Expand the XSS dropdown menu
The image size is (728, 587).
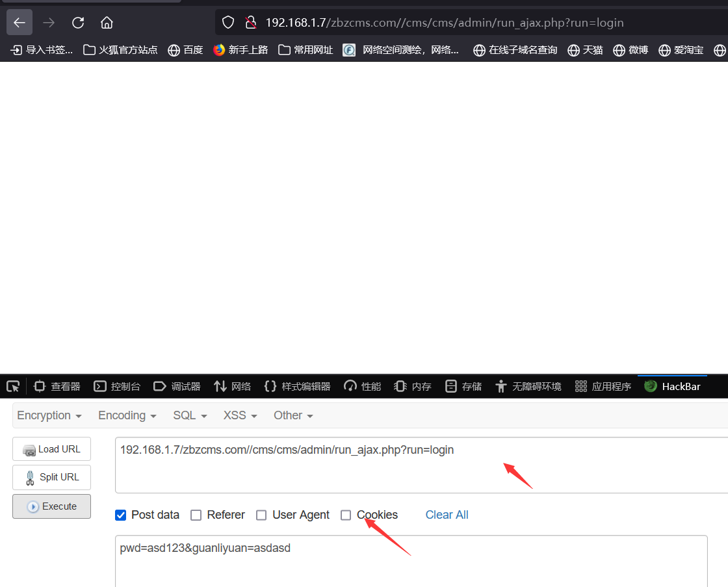(x=240, y=415)
